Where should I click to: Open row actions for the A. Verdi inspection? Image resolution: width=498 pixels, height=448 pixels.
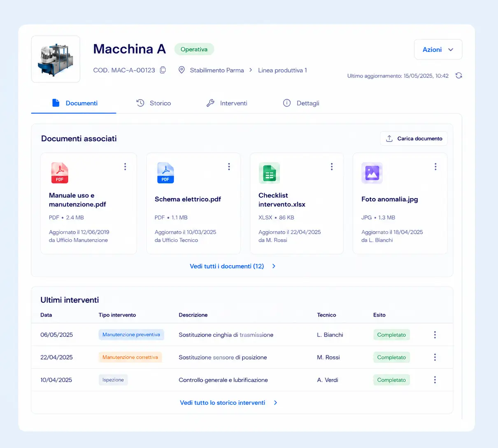point(435,380)
